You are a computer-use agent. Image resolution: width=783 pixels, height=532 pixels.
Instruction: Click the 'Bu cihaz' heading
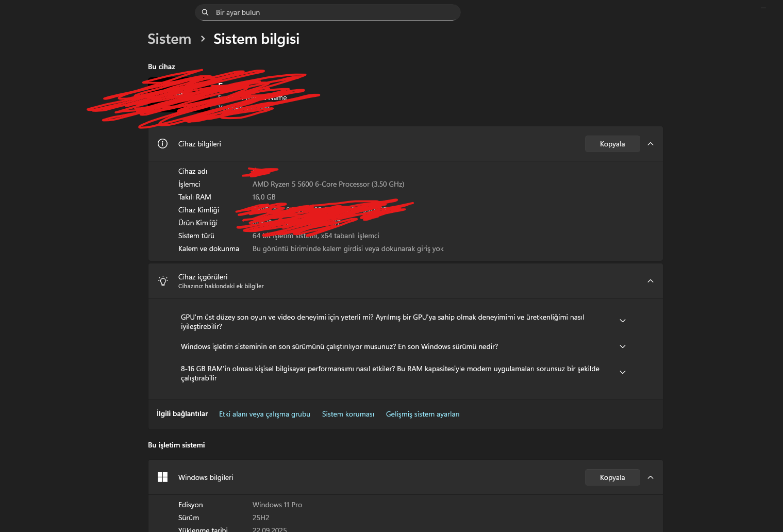point(161,66)
